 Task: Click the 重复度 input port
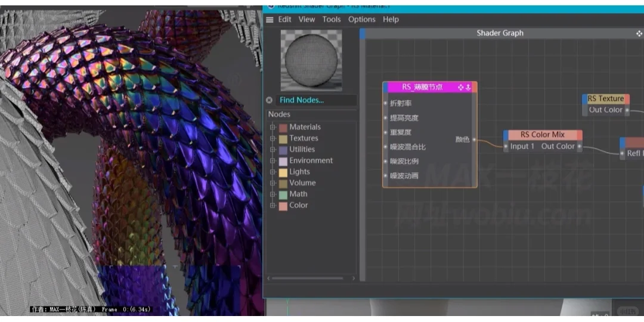tap(385, 132)
